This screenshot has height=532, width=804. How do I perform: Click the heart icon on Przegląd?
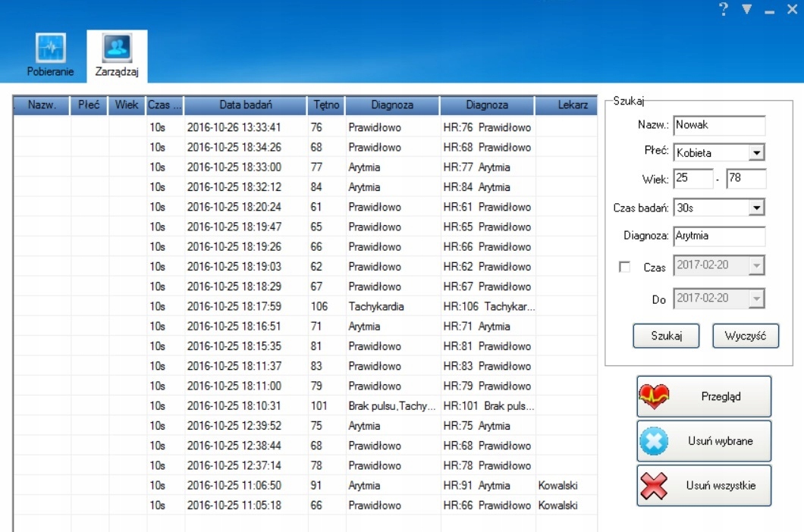(x=654, y=396)
